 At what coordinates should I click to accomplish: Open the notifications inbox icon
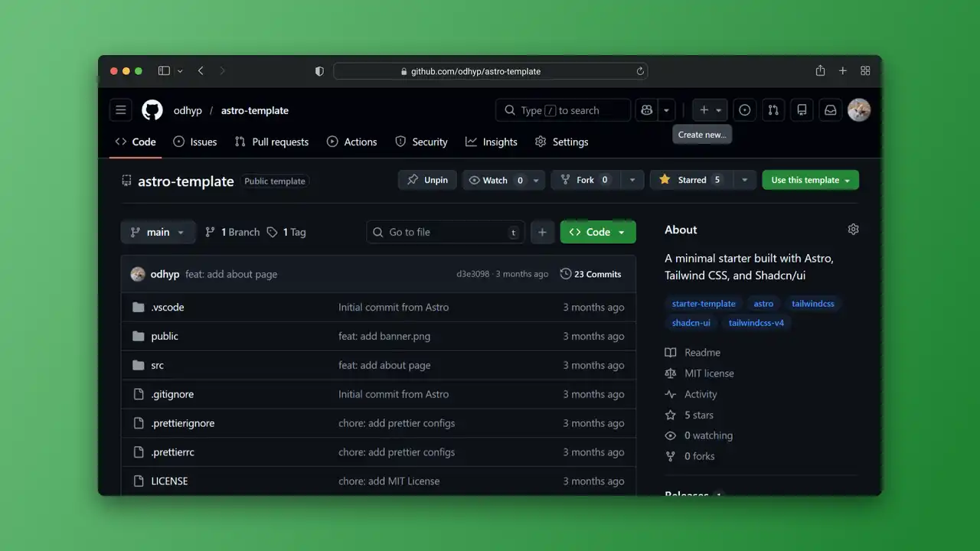pyautogui.click(x=830, y=110)
